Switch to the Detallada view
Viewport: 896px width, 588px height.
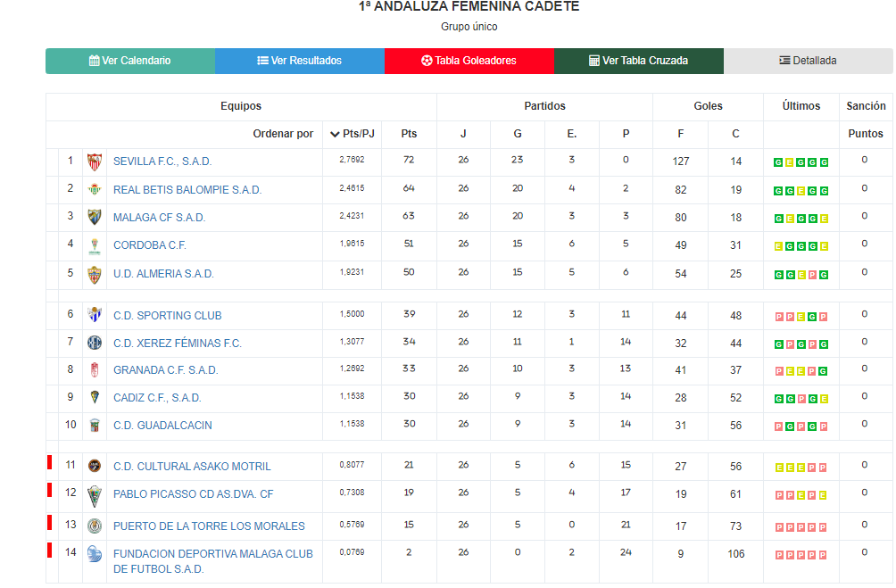click(x=808, y=61)
